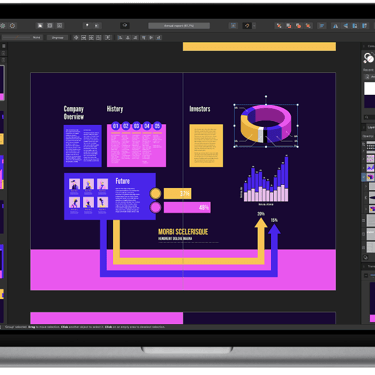The image size is (375, 375).
Task: Select the donut chart layer thumbnail
Action: 371,177
